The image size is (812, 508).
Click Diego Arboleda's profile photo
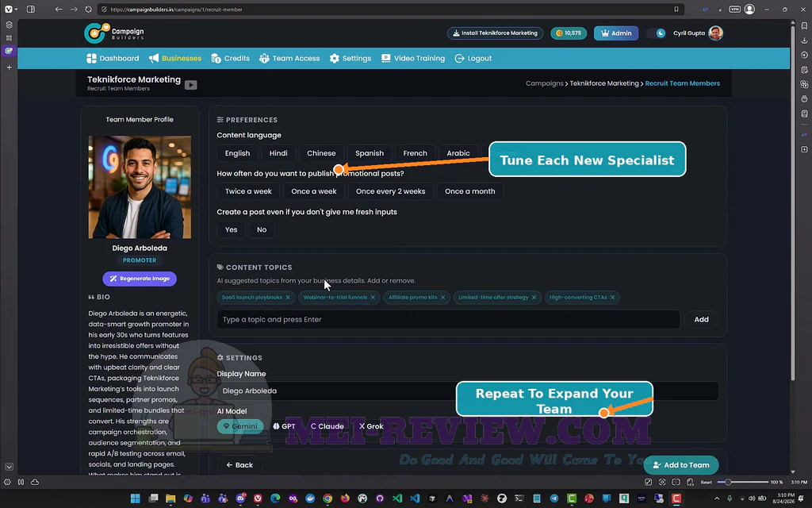pos(140,187)
